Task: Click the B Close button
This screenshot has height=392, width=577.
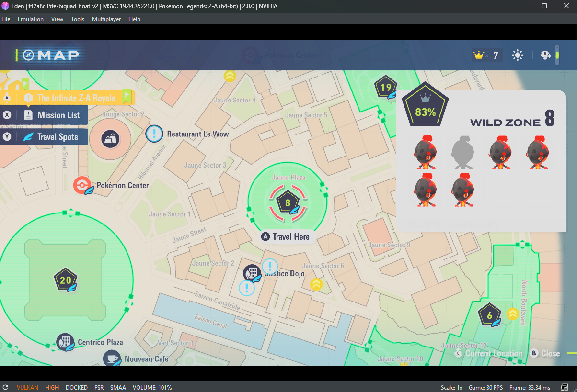Action: (x=545, y=353)
